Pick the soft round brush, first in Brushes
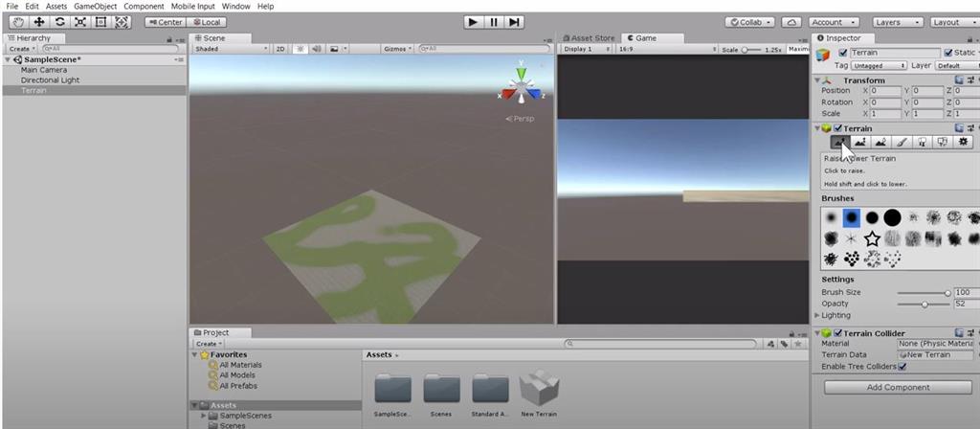 pos(831,217)
